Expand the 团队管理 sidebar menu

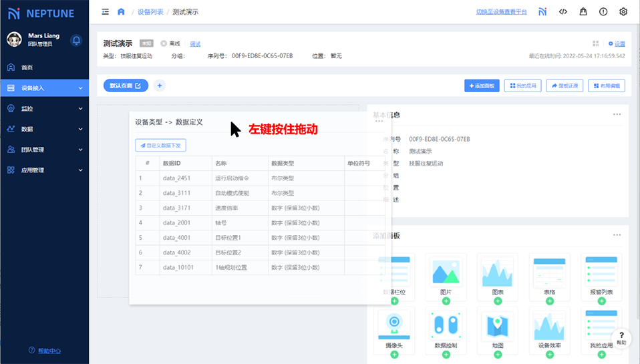(44, 150)
